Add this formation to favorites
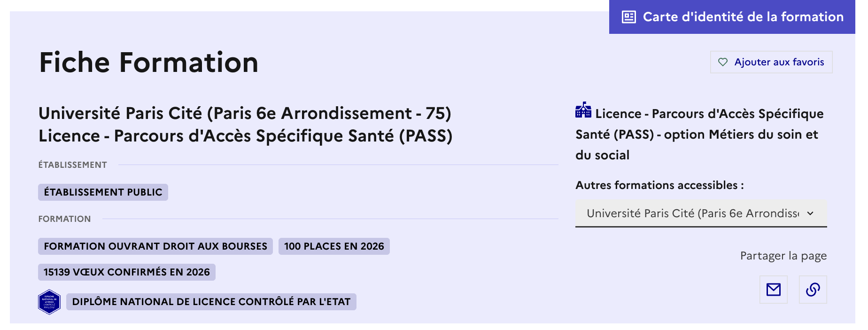Screen dimensions: 868x330 [770, 62]
